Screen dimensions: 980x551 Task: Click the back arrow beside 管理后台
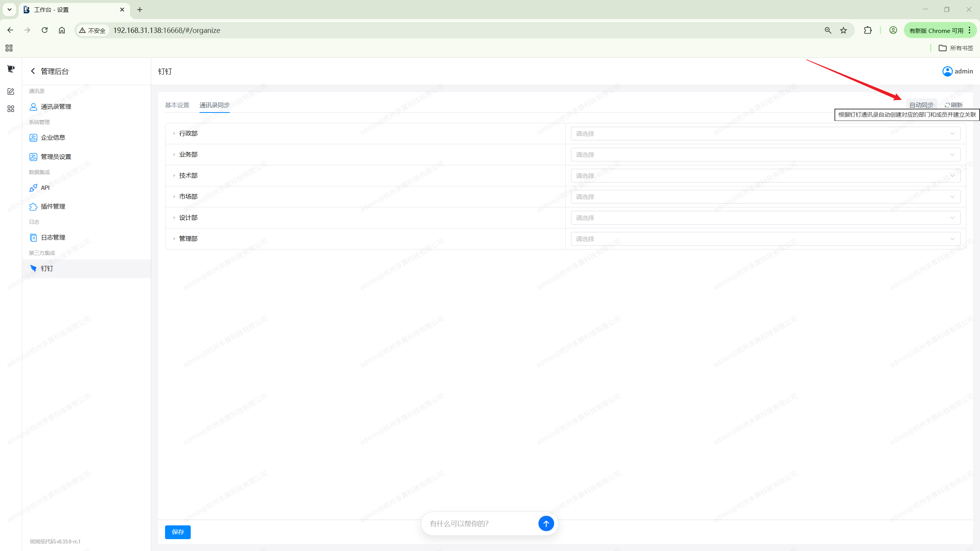click(x=33, y=71)
